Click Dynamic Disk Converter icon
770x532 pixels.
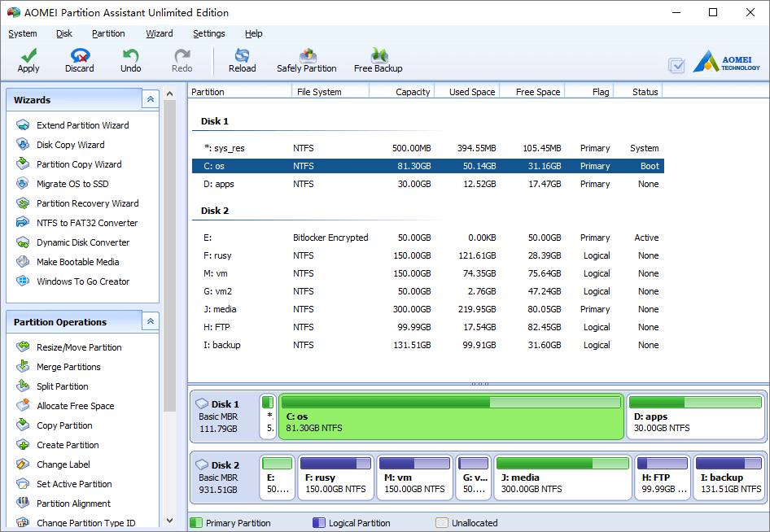click(23, 242)
